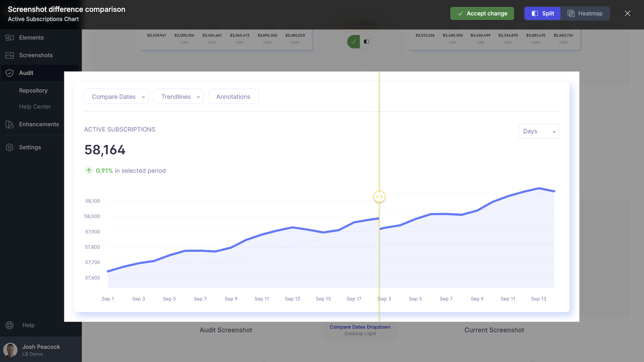Click the Elements sidebar icon
Image resolution: width=644 pixels, height=362 pixels.
9,38
